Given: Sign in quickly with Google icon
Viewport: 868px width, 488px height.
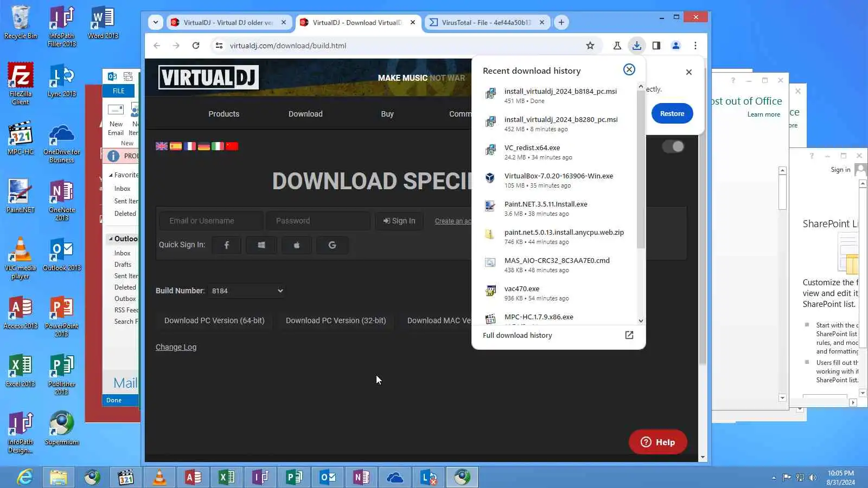Looking at the screenshot, I should click(x=332, y=245).
